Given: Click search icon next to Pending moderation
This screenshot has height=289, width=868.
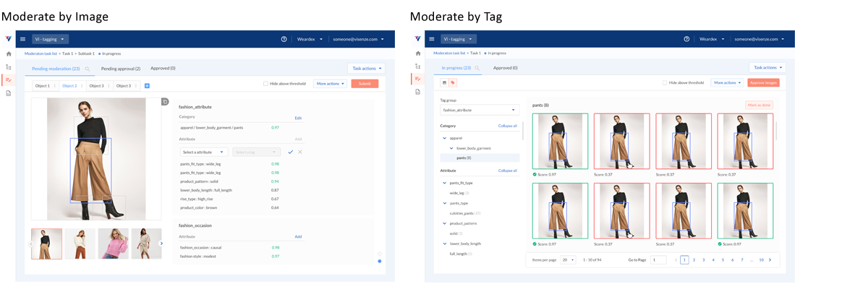Looking at the screenshot, I should coord(88,69).
